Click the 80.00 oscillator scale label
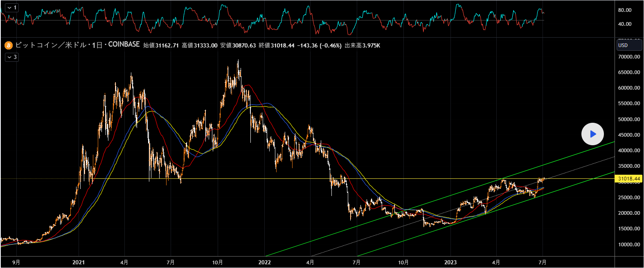 [x=624, y=10]
